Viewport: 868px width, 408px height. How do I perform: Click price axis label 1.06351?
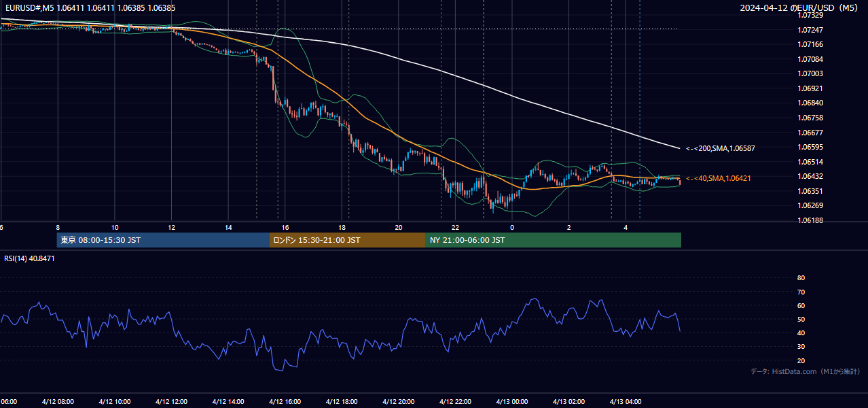click(x=810, y=191)
